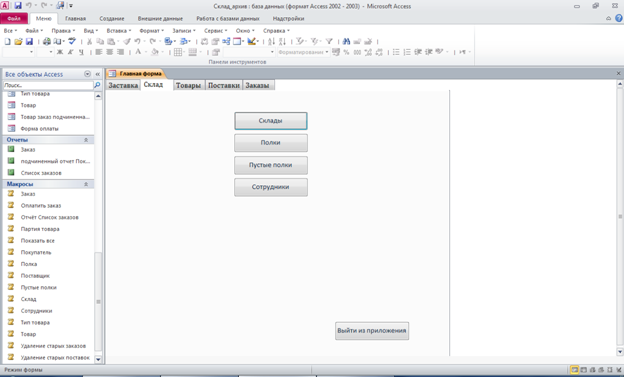Collapse the Макросы group in navigation pane
Screen dimensions: 624x377
coord(86,184)
